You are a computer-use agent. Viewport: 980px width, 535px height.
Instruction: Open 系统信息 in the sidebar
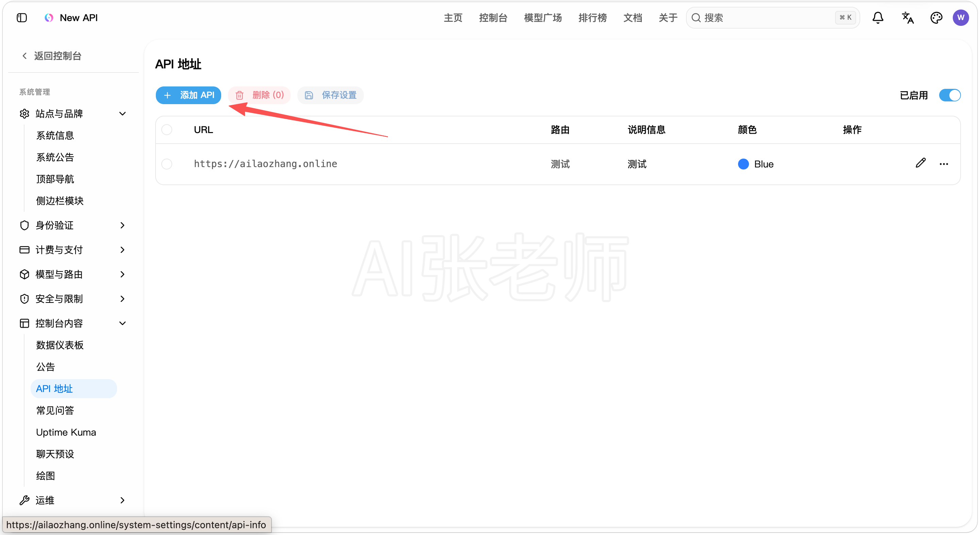point(55,135)
